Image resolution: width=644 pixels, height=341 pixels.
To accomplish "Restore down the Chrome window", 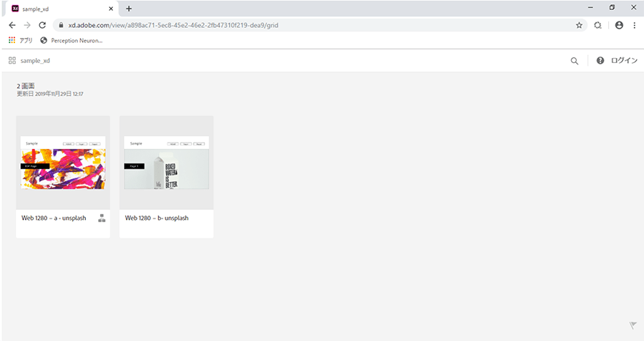I will click(x=612, y=7).
